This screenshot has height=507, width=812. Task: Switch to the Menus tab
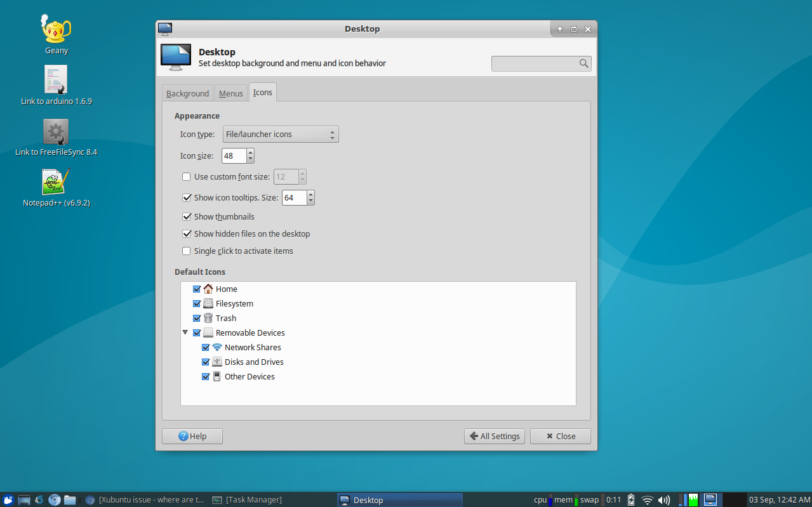[x=230, y=93]
